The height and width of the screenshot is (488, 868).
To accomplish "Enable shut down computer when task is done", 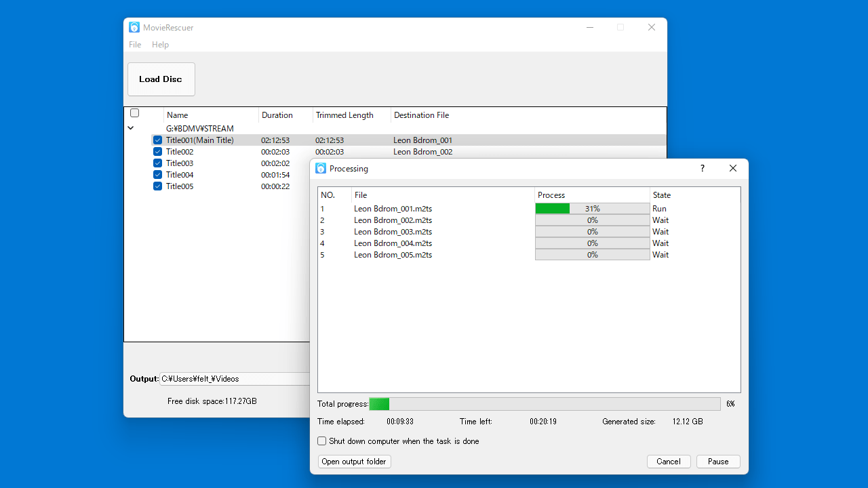I will 322,441.
